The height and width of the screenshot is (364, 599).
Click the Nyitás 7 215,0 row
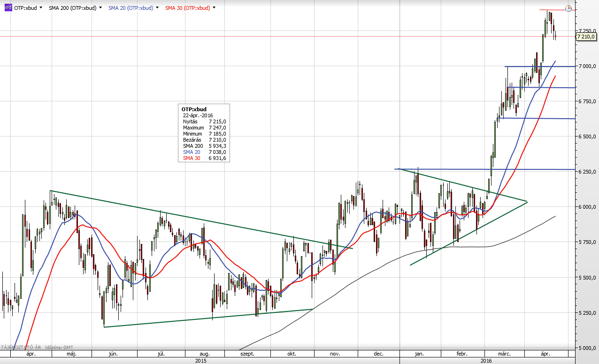coord(204,121)
